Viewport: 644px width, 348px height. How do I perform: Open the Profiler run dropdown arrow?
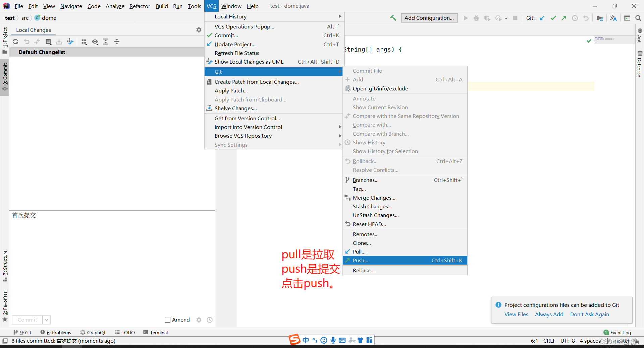pyautogui.click(x=506, y=18)
